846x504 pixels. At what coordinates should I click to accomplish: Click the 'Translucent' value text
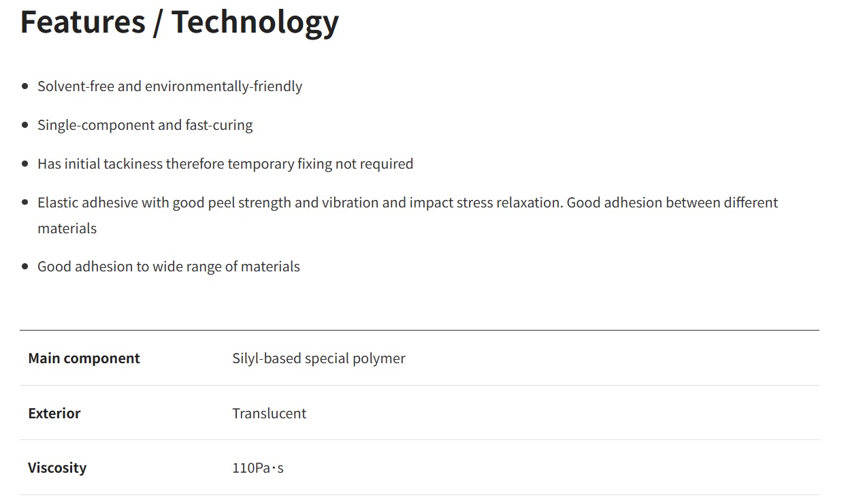(269, 414)
